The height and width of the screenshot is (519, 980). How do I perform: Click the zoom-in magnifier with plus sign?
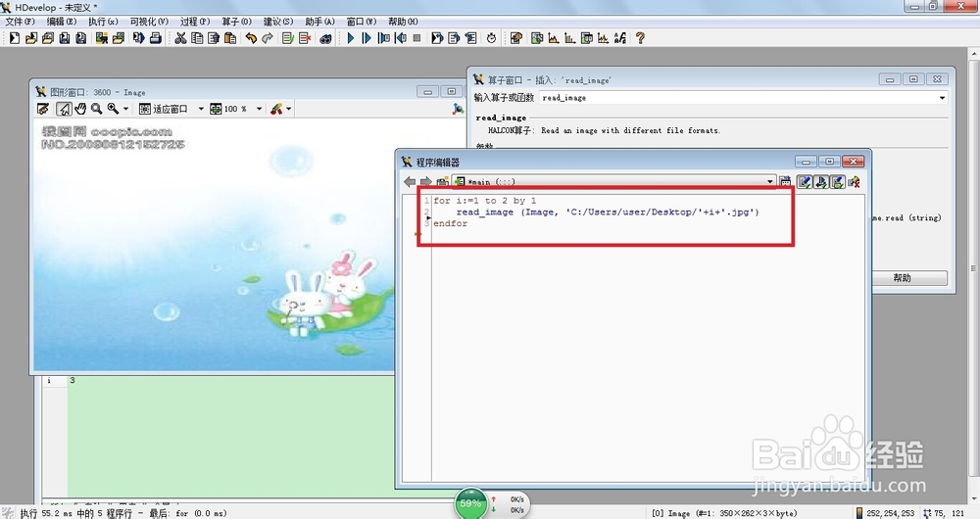click(x=113, y=109)
